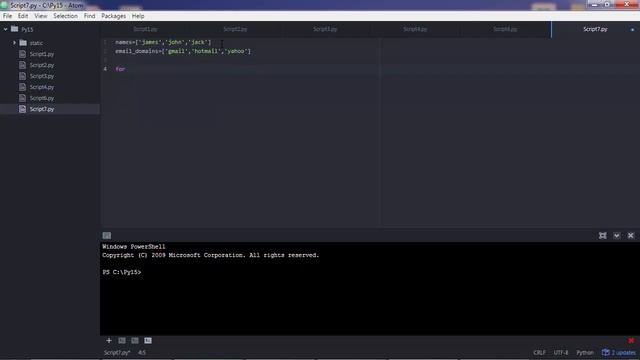Switch to the Script1.py editor tab
The image size is (640, 360).
(145, 29)
